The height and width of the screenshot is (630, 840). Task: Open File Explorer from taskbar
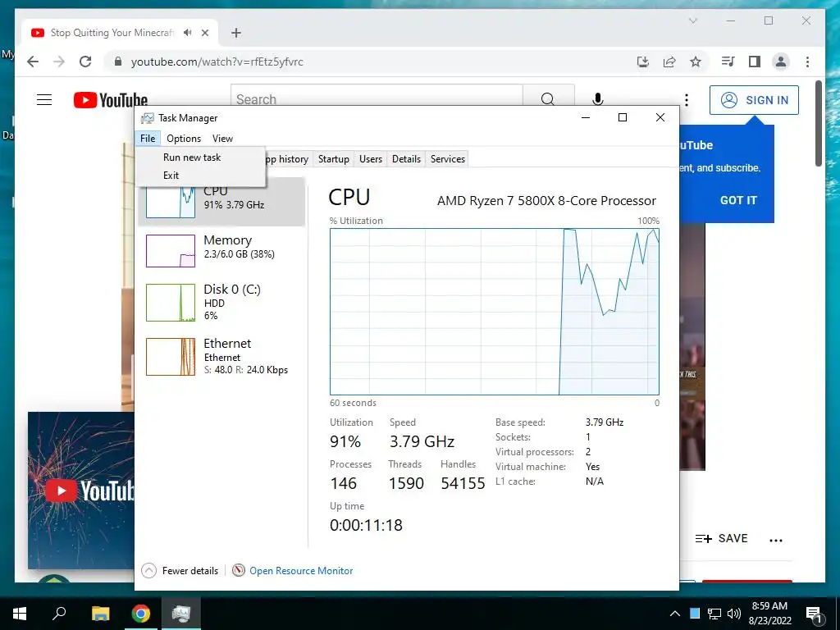pyautogui.click(x=100, y=614)
